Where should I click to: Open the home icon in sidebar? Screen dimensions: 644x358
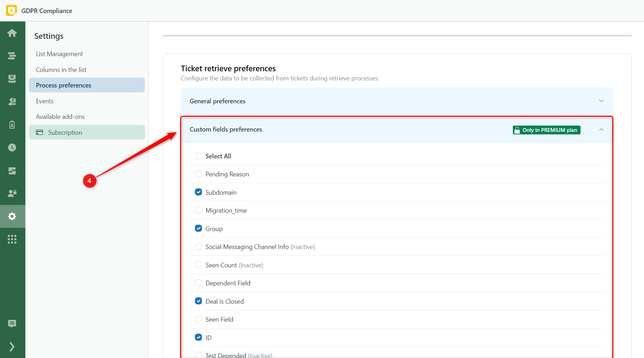[12, 33]
